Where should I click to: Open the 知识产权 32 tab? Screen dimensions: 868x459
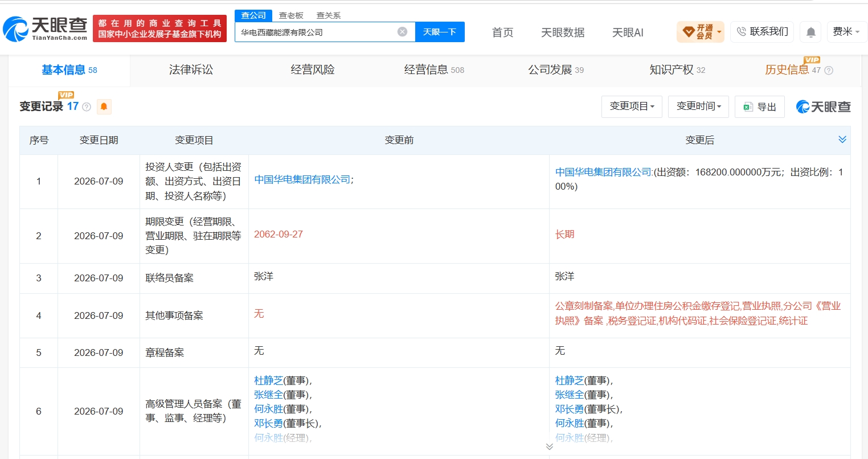(x=677, y=70)
